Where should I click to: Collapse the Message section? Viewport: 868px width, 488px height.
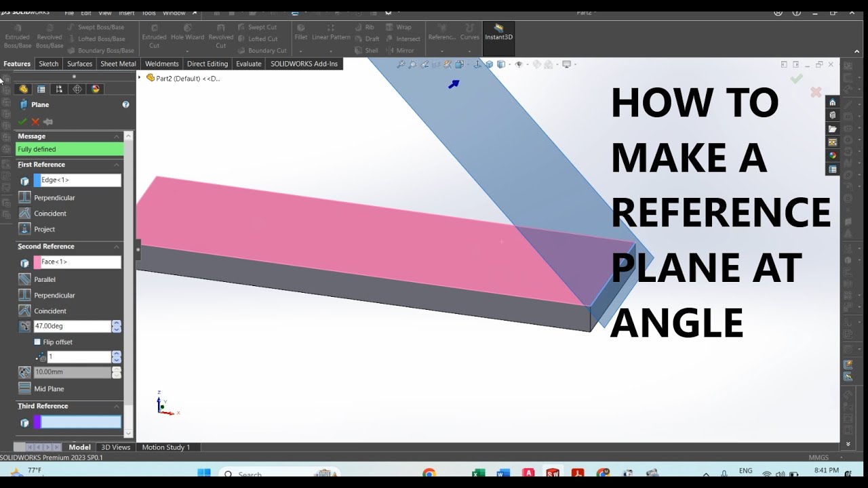117,136
